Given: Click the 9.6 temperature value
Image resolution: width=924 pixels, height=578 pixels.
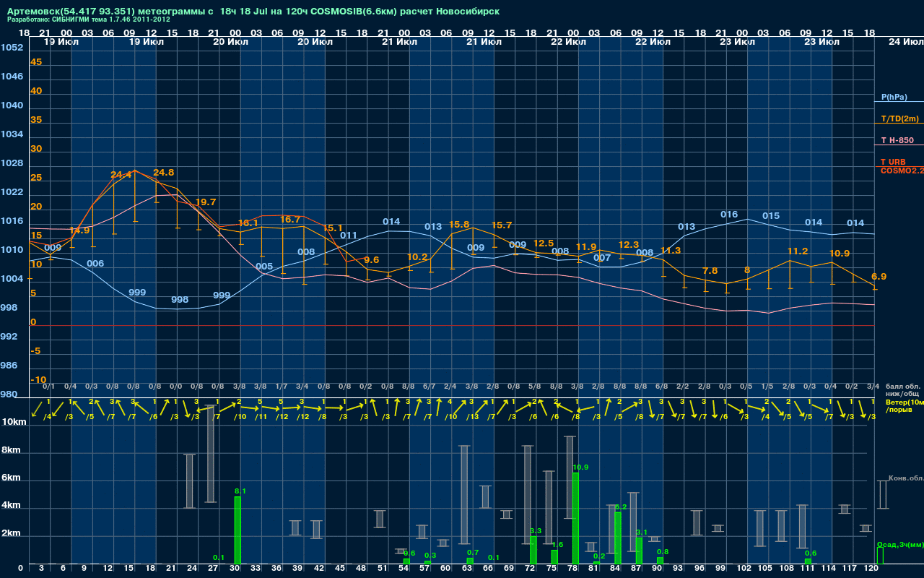Looking at the screenshot, I should coord(372,260).
